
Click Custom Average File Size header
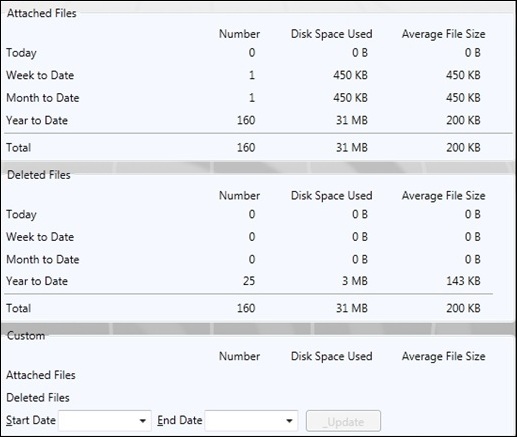[x=443, y=356]
